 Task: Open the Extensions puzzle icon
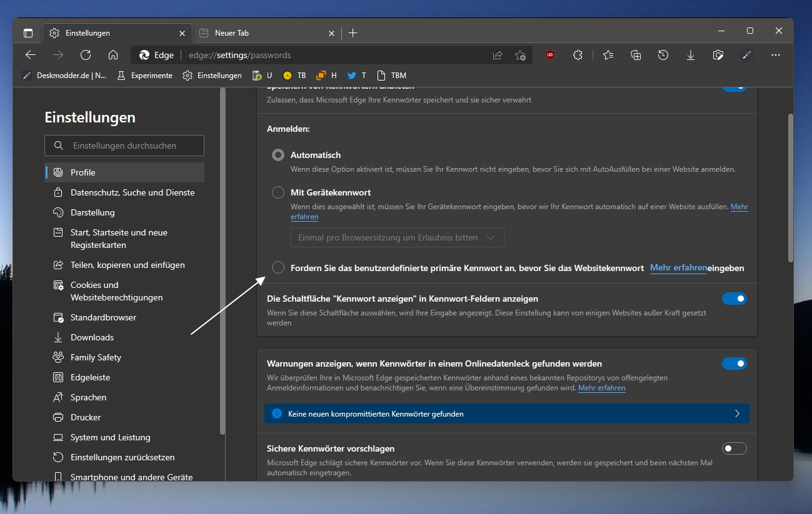click(578, 55)
